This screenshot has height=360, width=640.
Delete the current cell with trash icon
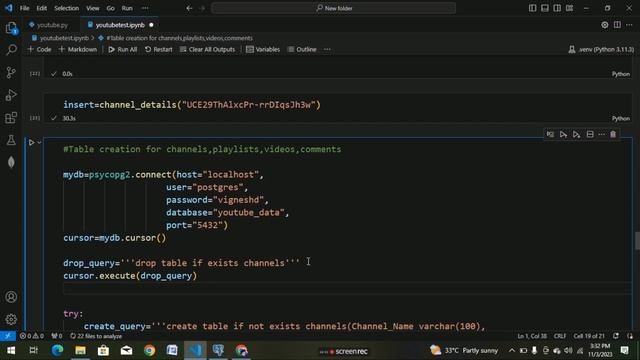click(613, 134)
